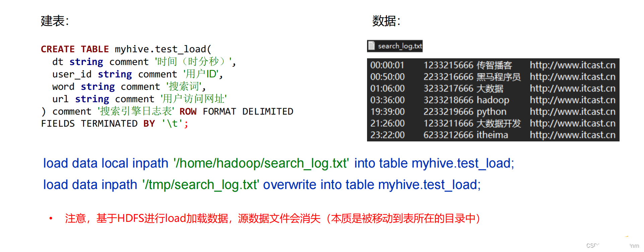The width and height of the screenshot is (644, 252).
Task: Click the timestamp 00:00:01
Action: click(x=387, y=65)
